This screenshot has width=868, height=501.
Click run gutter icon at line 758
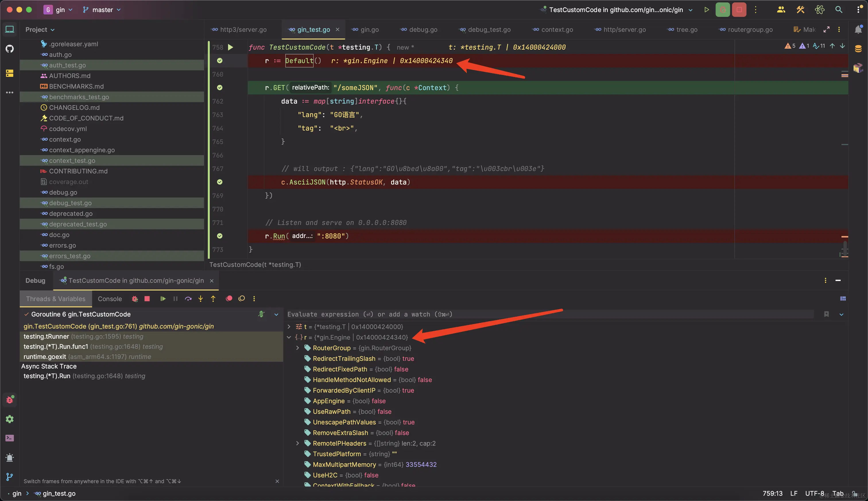click(231, 47)
